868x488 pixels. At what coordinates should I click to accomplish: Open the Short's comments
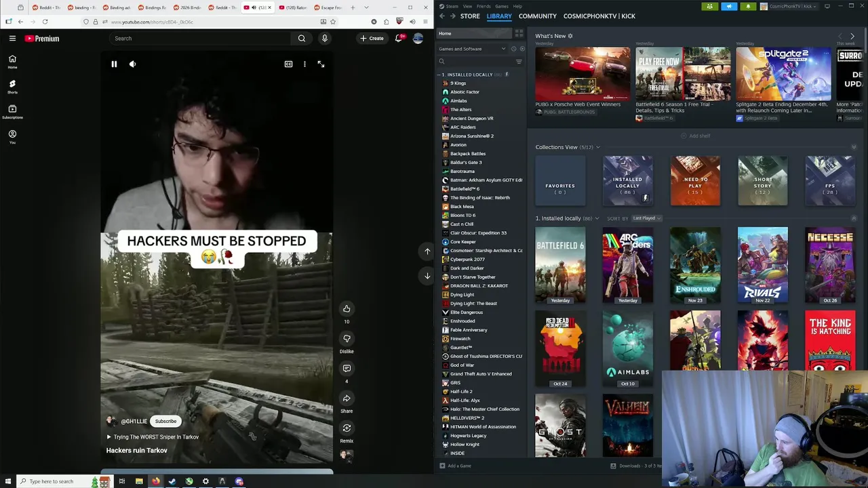pyautogui.click(x=347, y=369)
